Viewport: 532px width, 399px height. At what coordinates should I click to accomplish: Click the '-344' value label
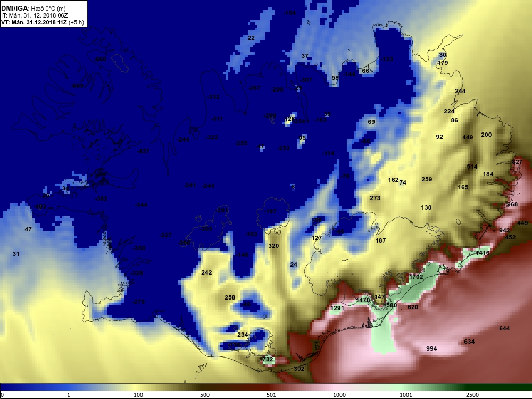tap(141, 205)
